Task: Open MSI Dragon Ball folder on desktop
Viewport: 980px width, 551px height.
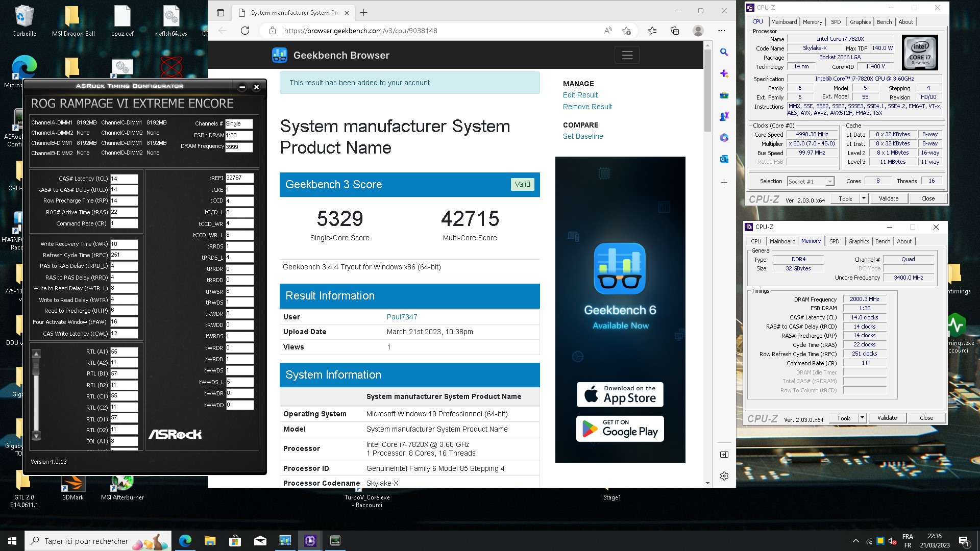Action: [73, 21]
